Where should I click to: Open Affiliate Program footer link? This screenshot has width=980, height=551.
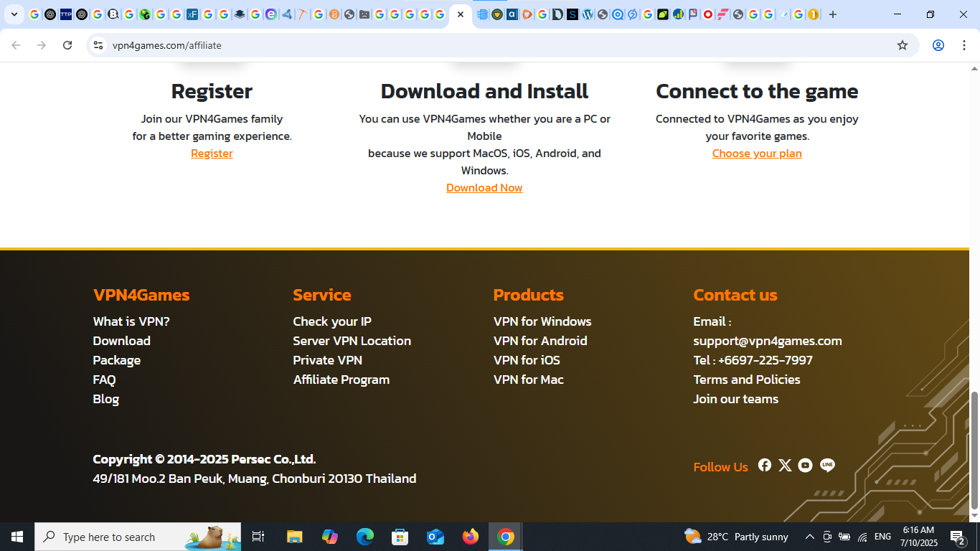click(341, 380)
